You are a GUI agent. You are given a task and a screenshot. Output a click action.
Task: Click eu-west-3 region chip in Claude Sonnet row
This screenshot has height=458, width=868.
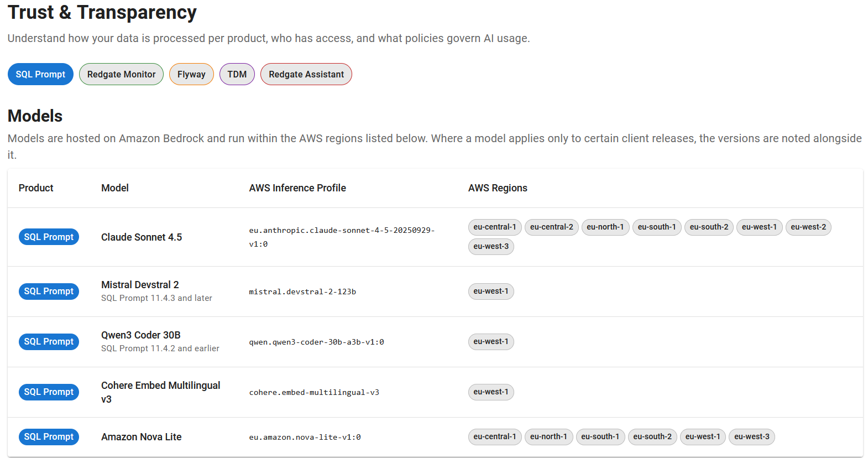pos(491,247)
